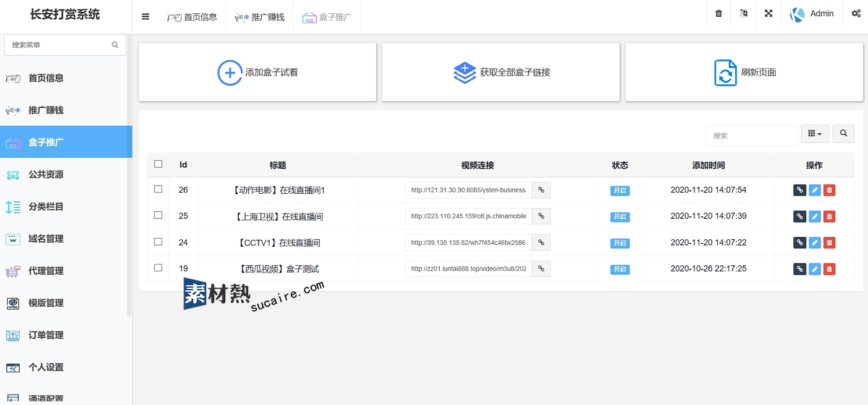Click the video URL field for row 26
The image size is (868, 405).
click(x=468, y=190)
